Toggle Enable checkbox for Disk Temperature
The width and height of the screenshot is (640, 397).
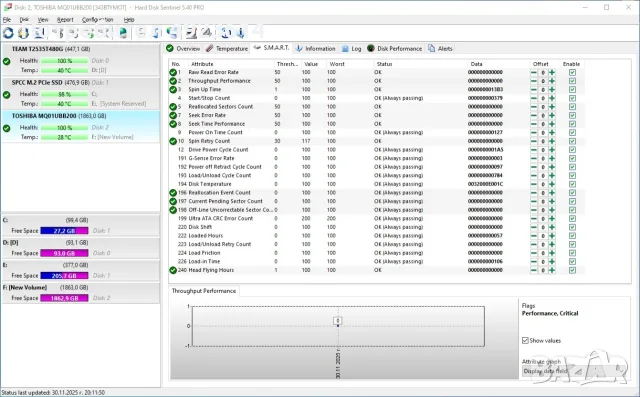(x=572, y=184)
